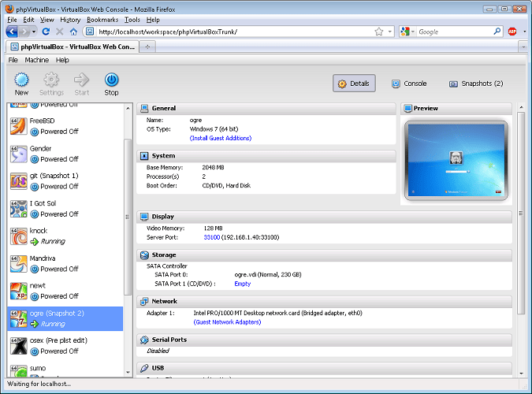This screenshot has width=532, height=394.
Task: Expand the URL bar history dropdown arrow
Action: pos(390,32)
